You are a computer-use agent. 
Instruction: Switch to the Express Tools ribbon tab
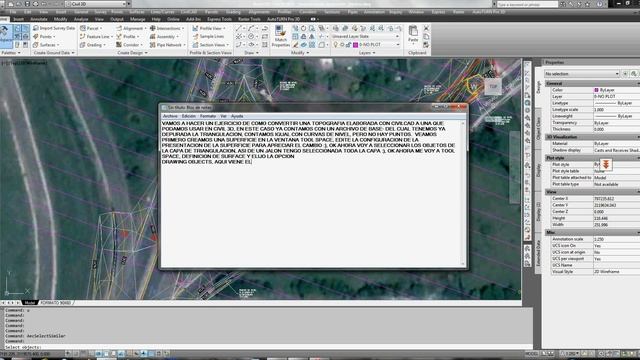click(x=219, y=19)
